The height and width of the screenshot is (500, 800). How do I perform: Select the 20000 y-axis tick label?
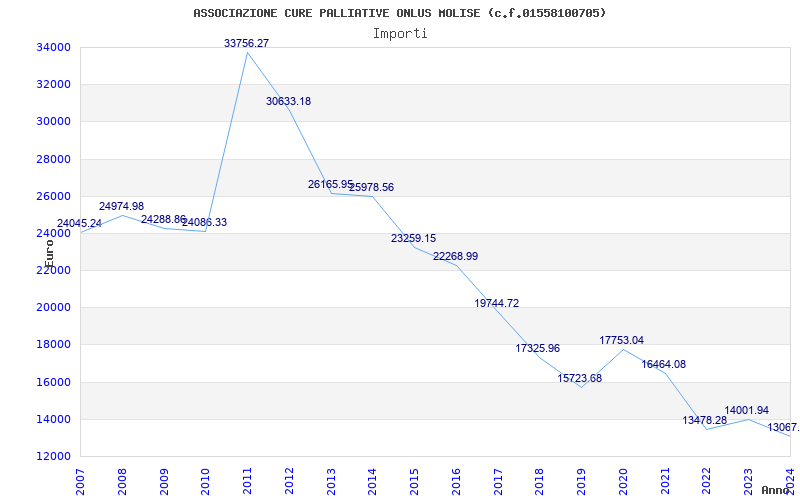point(53,308)
